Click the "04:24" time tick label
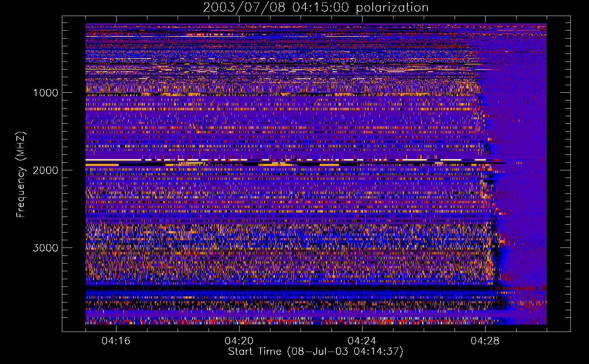589x364 pixels. click(x=362, y=341)
